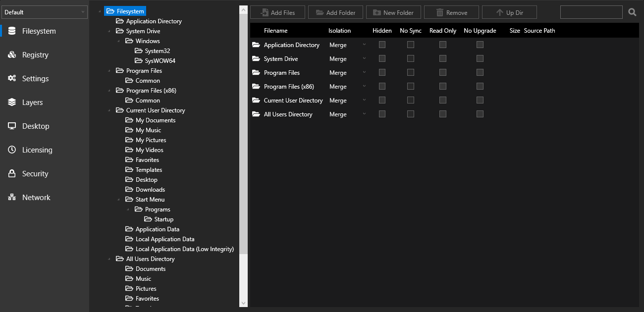Open the Licensing section
644x312 pixels.
37,150
